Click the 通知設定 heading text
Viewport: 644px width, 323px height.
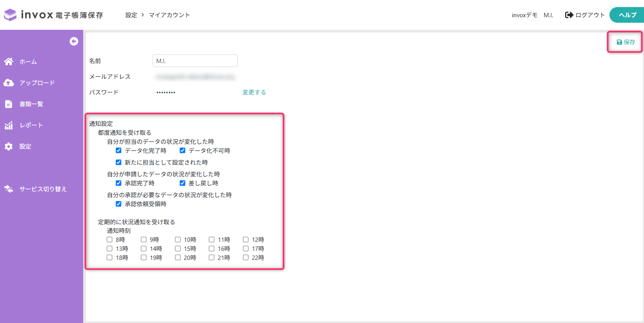click(101, 123)
